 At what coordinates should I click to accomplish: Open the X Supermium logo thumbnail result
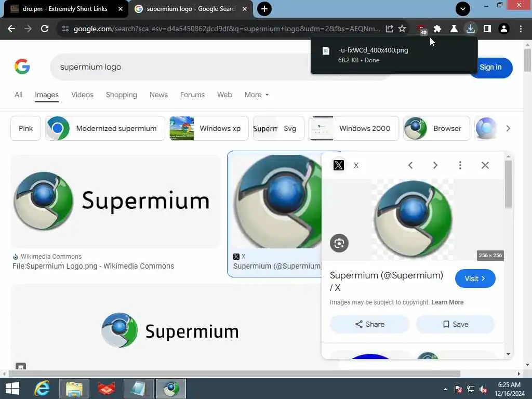275,202
